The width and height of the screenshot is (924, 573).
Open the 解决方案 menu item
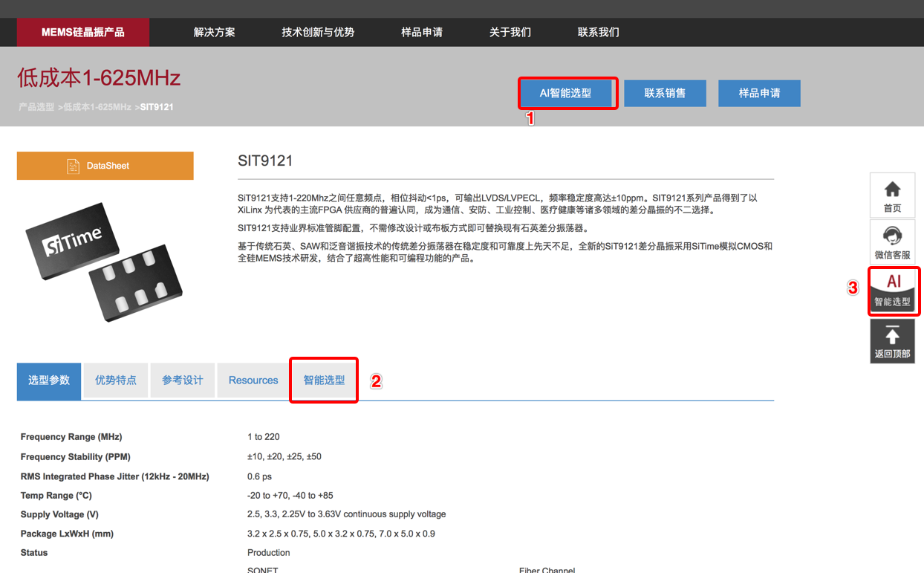215,32
